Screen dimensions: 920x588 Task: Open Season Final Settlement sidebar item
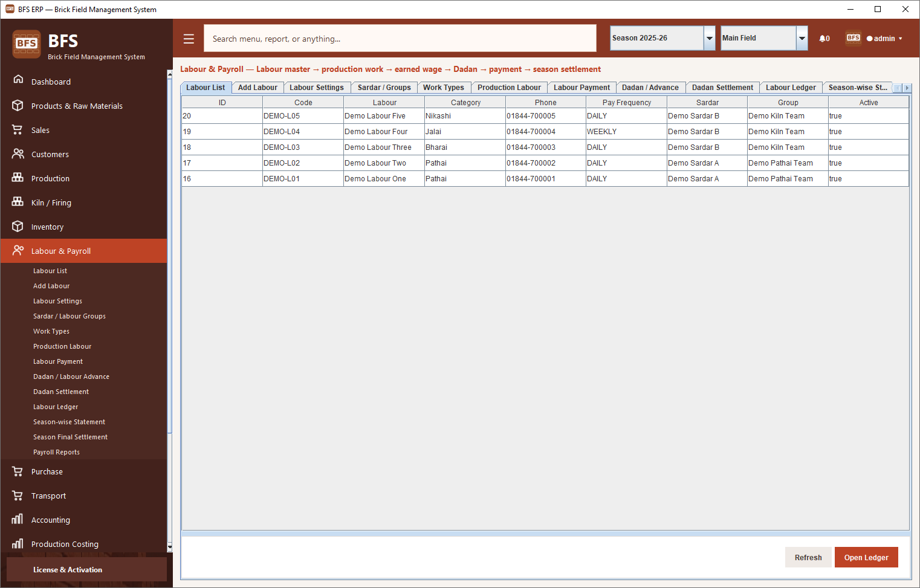70,437
